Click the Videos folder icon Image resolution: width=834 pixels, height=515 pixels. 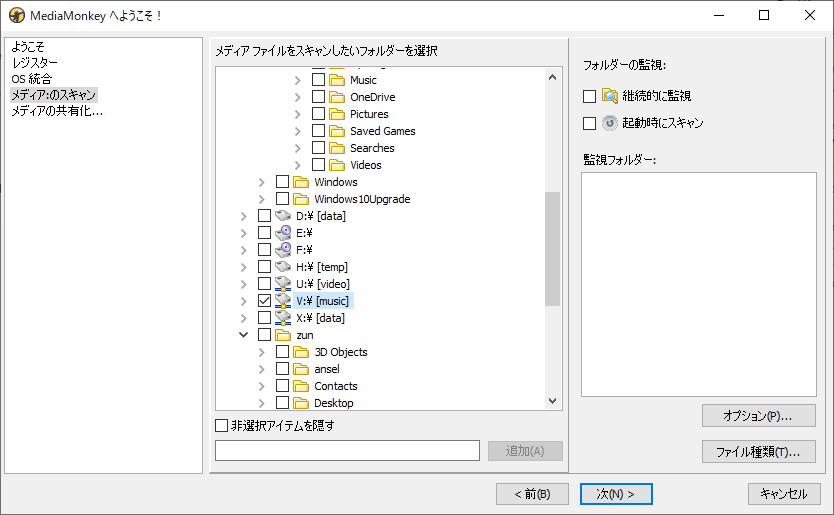(x=337, y=165)
